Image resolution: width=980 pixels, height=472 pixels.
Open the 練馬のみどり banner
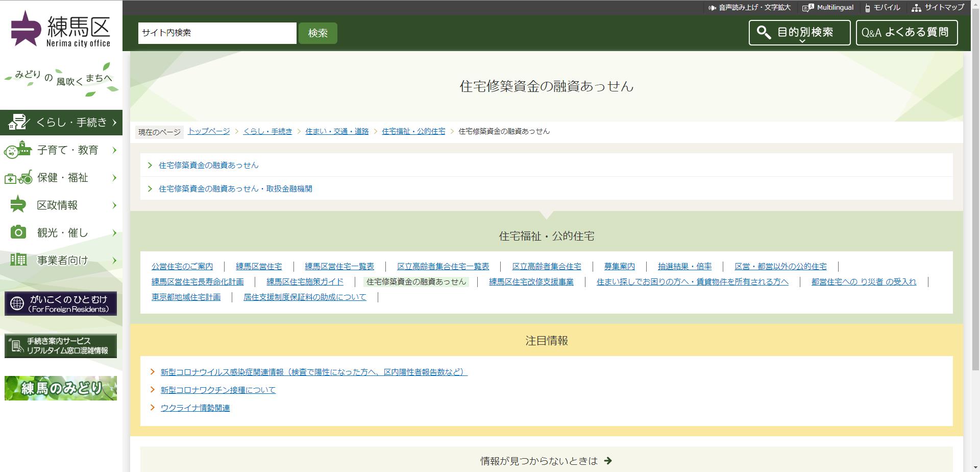tap(61, 388)
